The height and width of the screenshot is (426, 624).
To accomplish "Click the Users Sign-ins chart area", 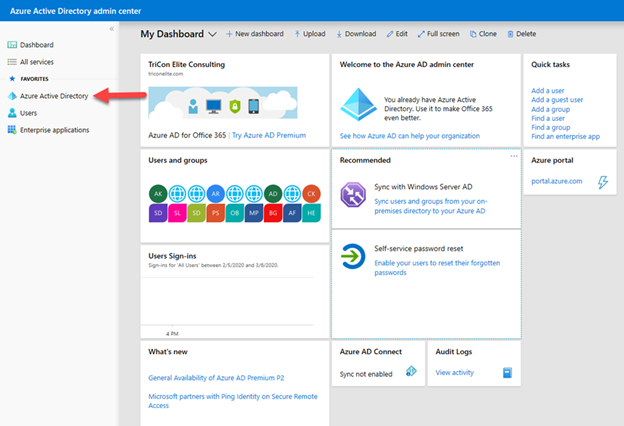I will pos(227,301).
